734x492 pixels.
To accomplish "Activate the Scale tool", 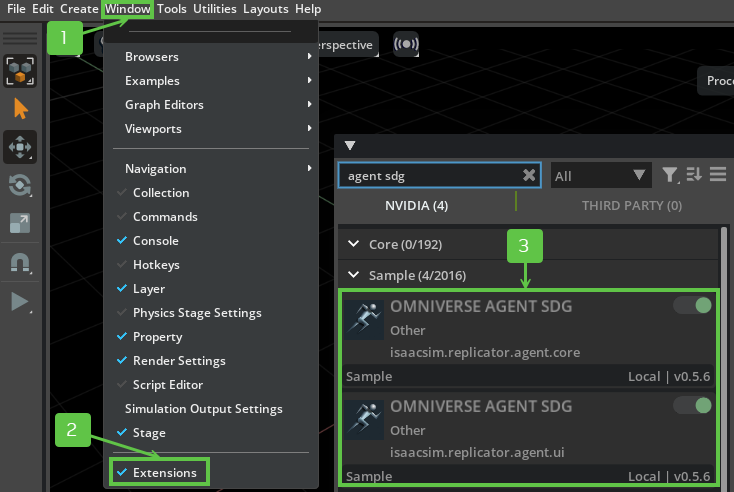I will 20,223.
